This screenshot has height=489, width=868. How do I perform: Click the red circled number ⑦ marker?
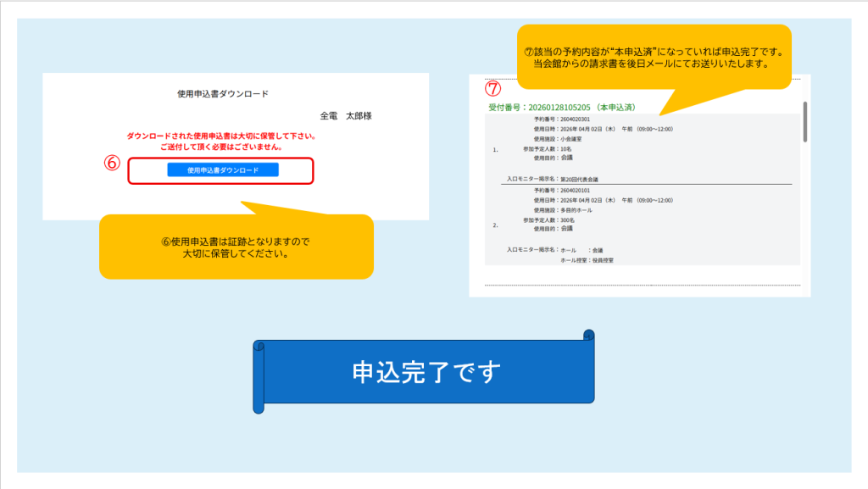(492, 88)
